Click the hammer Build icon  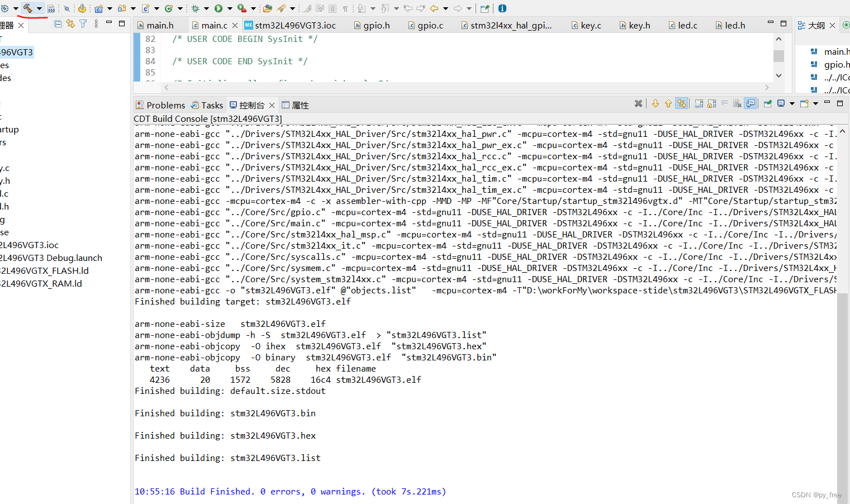[x=27, y=8]
